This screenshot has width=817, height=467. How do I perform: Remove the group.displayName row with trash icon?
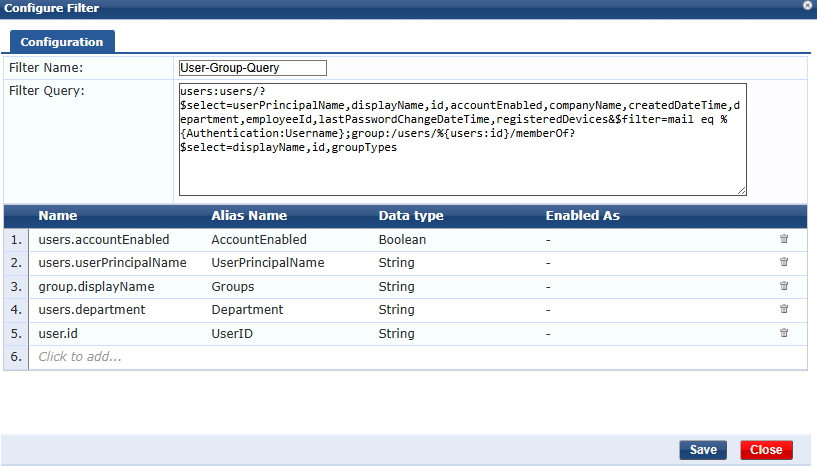click(784, 286)
